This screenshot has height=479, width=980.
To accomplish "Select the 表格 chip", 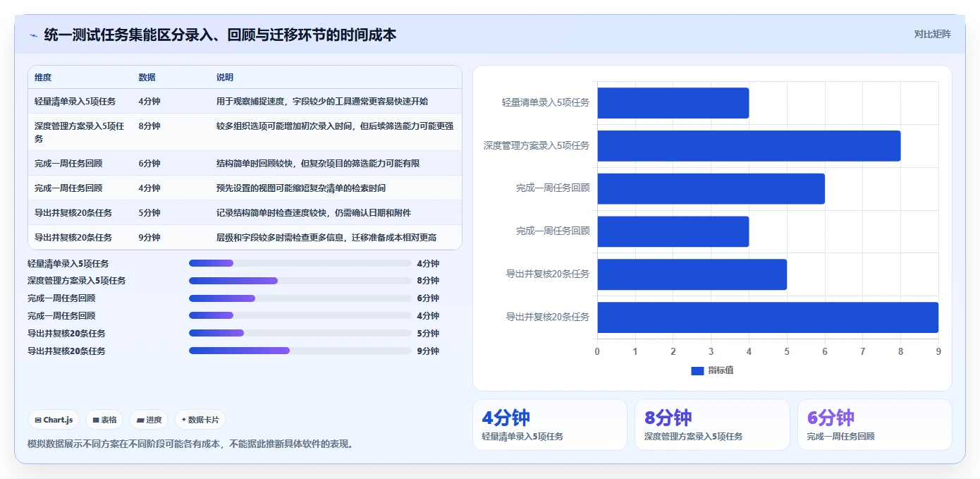I will (x=104, y=420).
